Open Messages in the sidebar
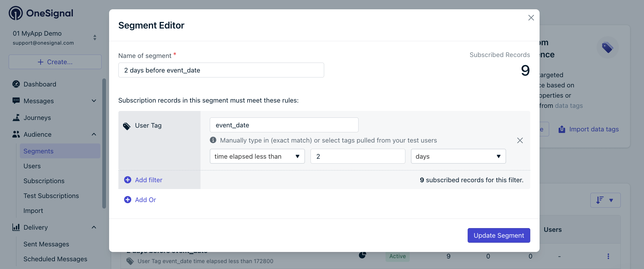The height and width of the screenshot is (269, 644). pyautogui.click(x=38, y=101)
